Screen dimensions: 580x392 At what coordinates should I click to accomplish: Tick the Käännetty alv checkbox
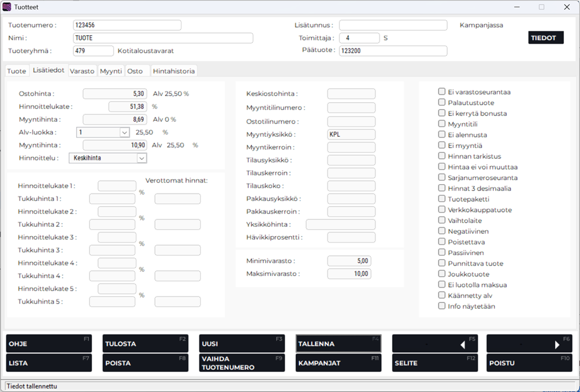point(442,296)
